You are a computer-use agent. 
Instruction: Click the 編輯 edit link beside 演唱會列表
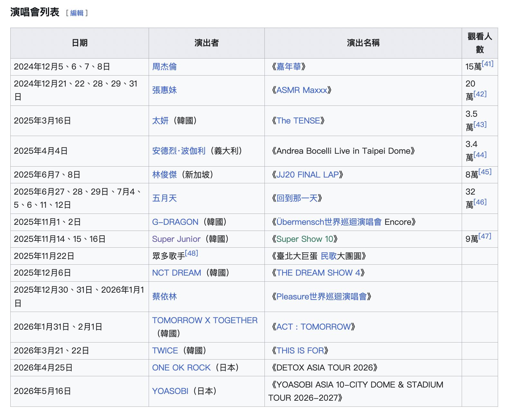coord(77,13)
